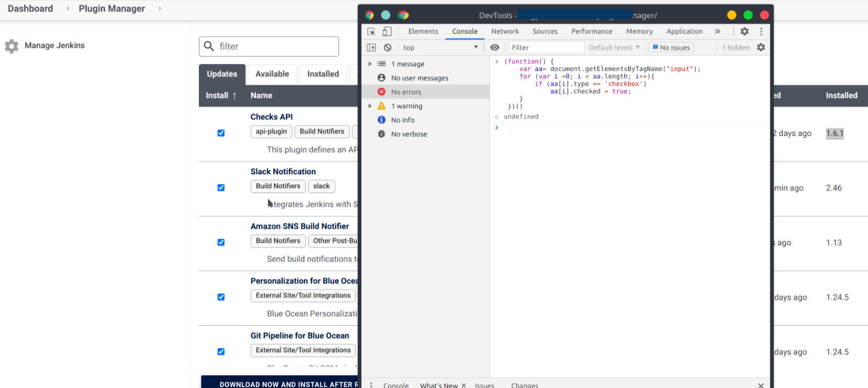Click the Installed column header
Image resolution: width=868 pixels, height=388 pixels.
[x=841, y=95]
